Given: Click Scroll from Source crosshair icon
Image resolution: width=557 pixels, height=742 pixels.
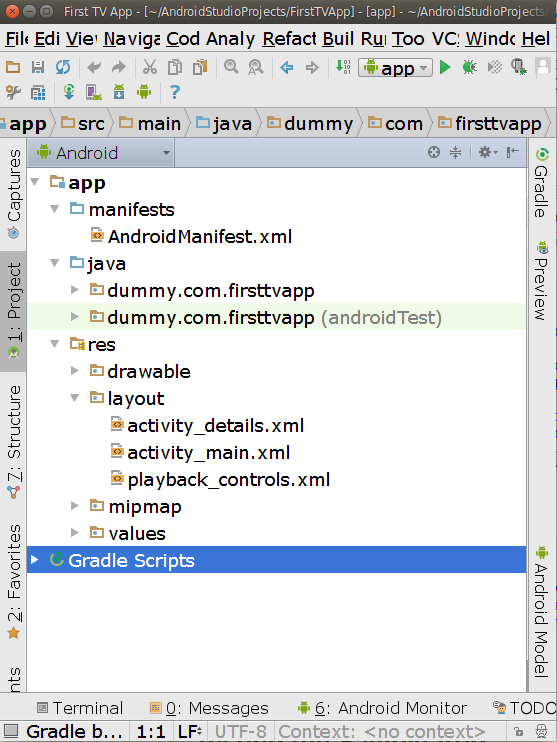Looking at the screenshot, I should point(433,152).
